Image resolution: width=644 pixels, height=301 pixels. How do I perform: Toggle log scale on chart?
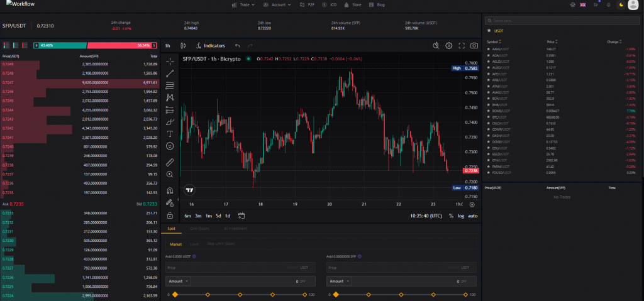coord(461,216)
